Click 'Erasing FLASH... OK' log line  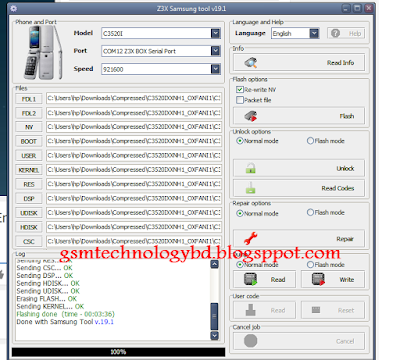(47, 299)
